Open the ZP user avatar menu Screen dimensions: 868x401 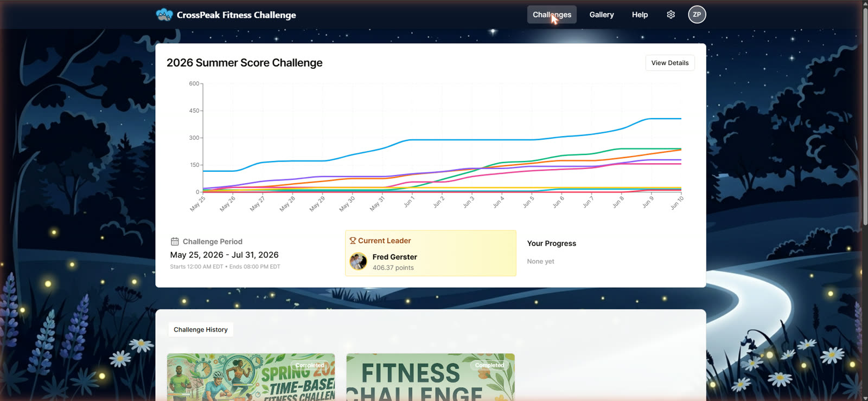click(697, 15)
